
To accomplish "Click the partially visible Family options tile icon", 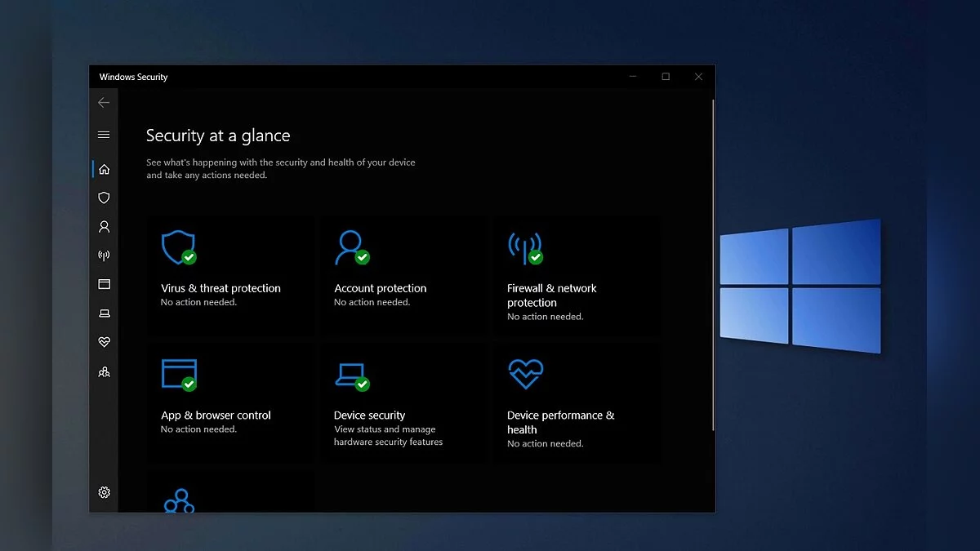I will pos(179,500).
